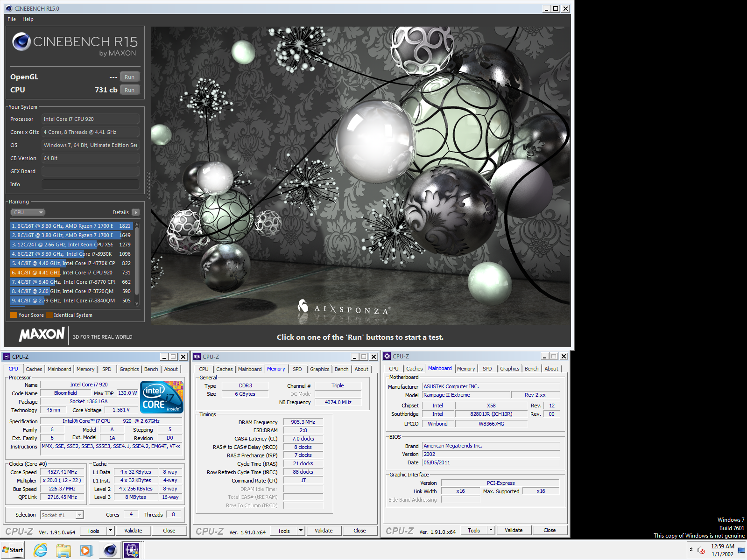Screen dimensions: 747x560
Task: Open the Start menu
Action: click(13, 550)
